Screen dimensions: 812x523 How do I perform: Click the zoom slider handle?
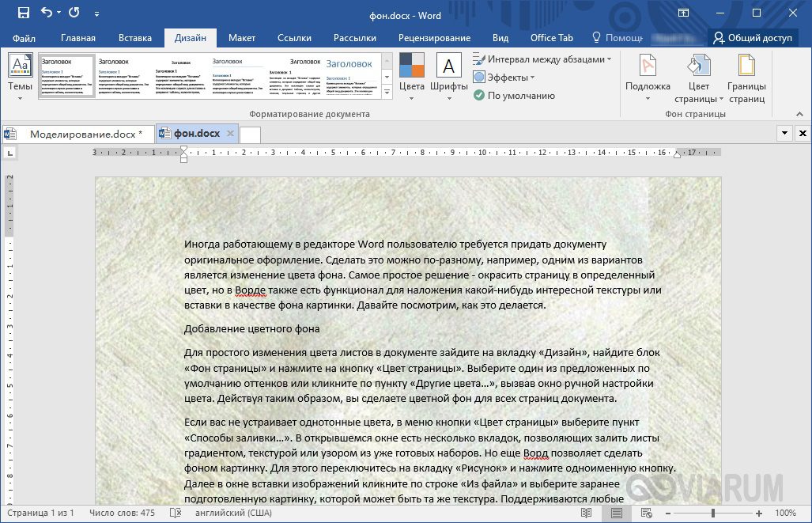click(713, 514)
